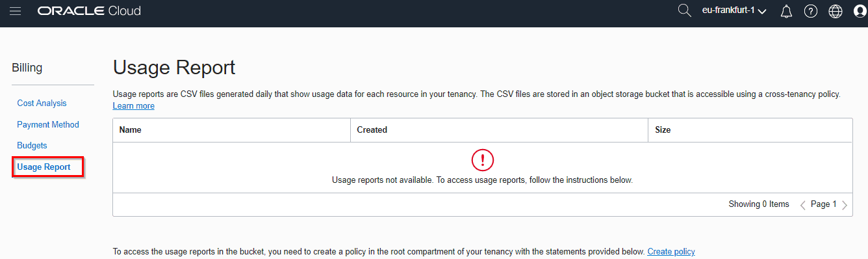This screenshot has width=868, height=259.
Task: Follow the Learn more link
Action: (134, 106)
